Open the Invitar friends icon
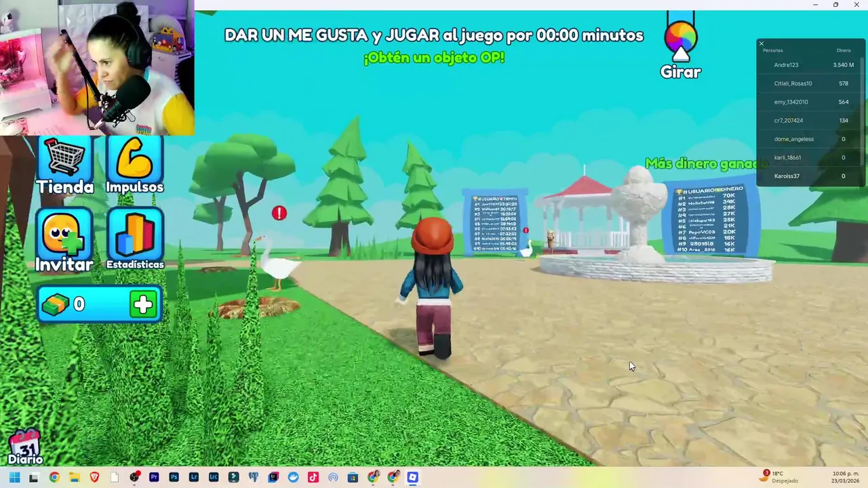Screen dimensions: 868x488 click(x=64, y=239)
